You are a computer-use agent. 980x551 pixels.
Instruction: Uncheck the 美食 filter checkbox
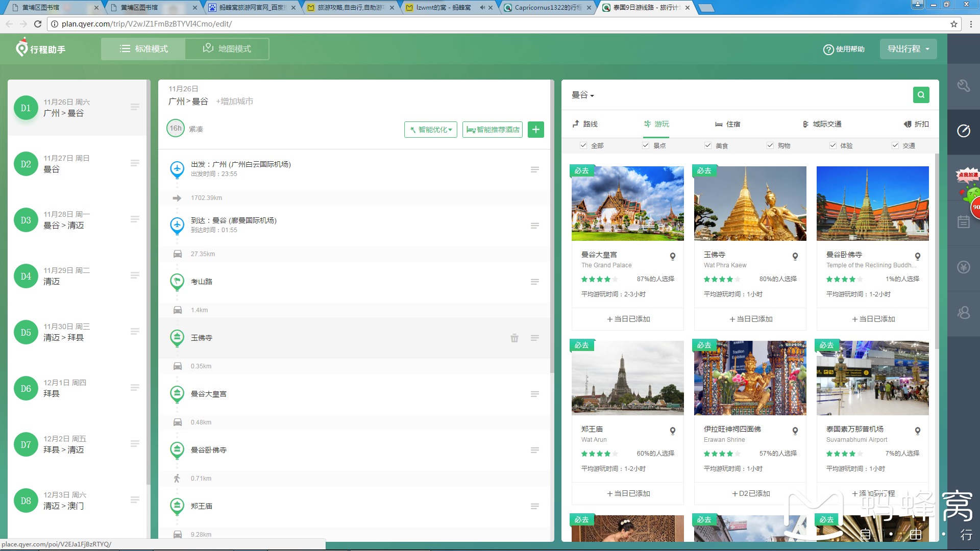click(x=708, y=145)
